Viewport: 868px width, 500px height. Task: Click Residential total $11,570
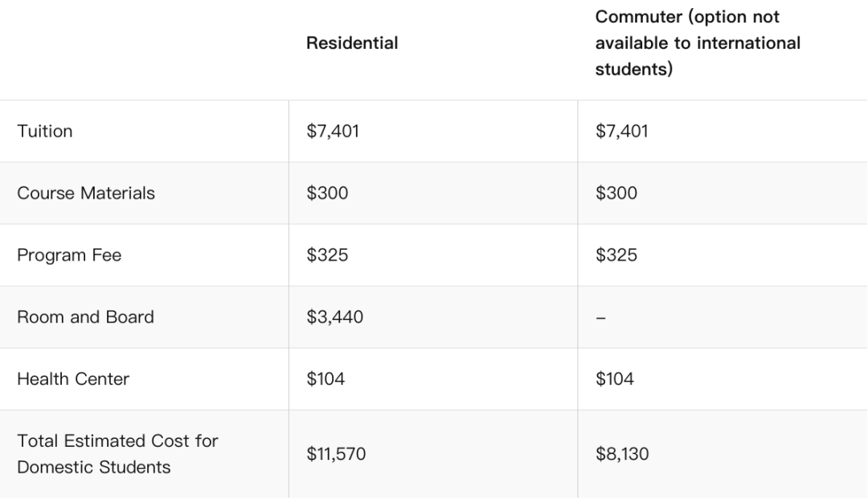pos(336,454)
